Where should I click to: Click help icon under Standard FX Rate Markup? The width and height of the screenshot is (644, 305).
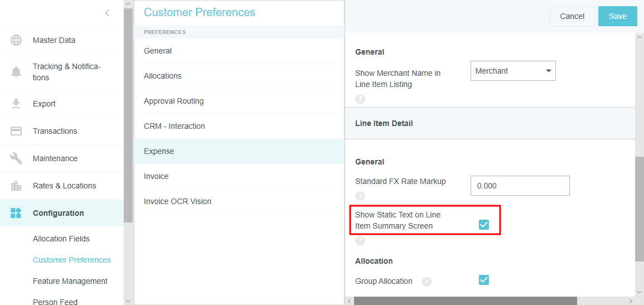coord(360,196)
